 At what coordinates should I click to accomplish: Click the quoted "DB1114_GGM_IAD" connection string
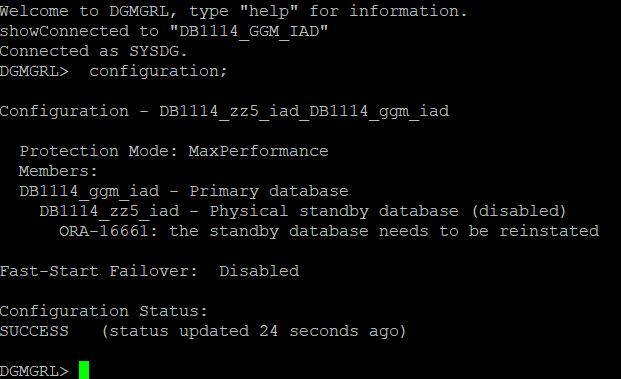pos(249,31)
